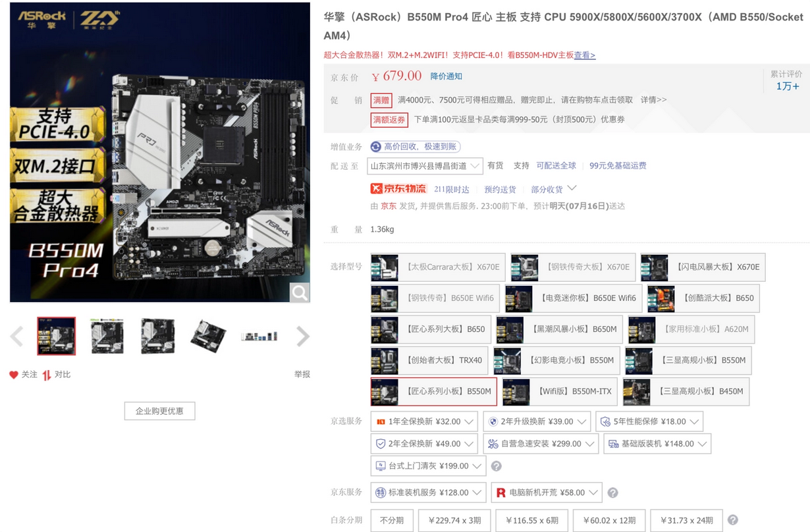Click help icon beside 电脑新机开荒
Image resolution: width=810 pixels, height=532 pixels.
click(x=612, y=492)
